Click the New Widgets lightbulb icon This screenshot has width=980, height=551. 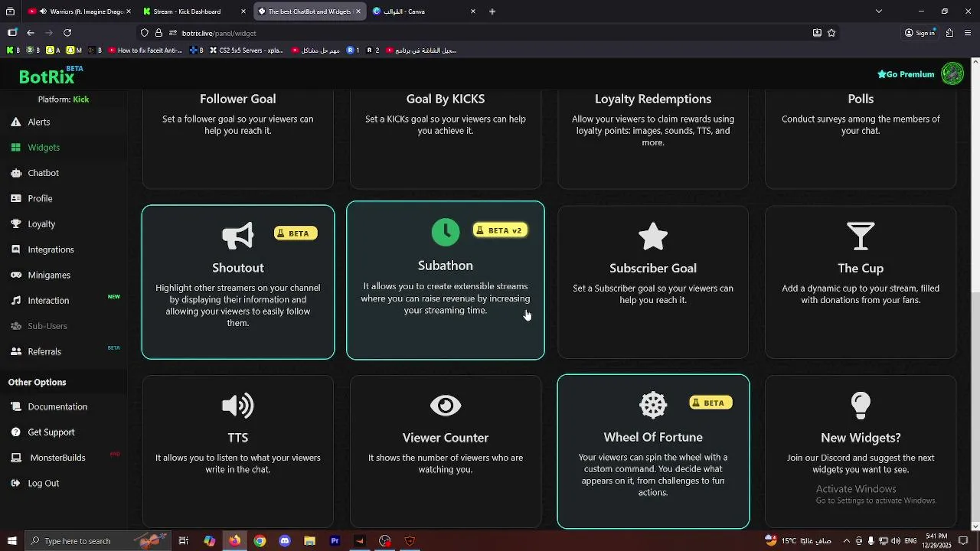click(861, 406)
